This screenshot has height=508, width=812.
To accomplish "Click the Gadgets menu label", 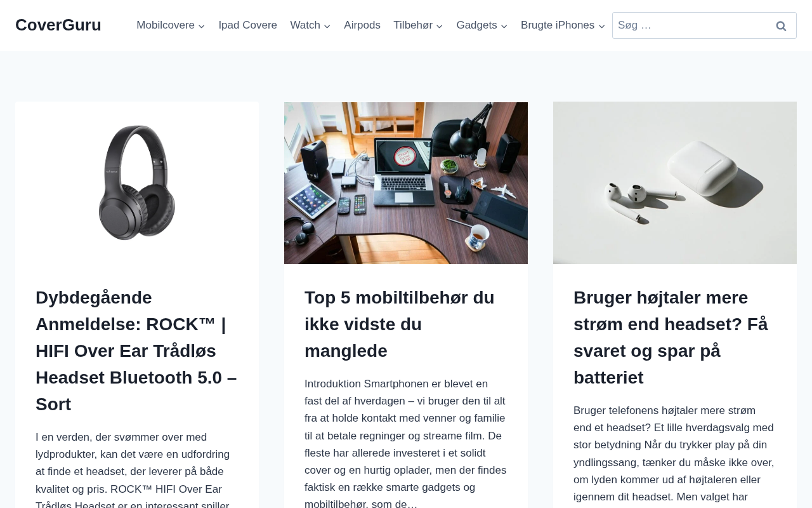I will pyautogui.click(x=476, y=25).
